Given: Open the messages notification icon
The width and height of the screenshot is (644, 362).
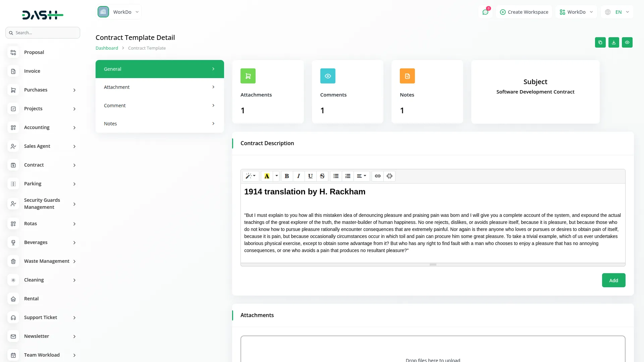Looking at the screenshot, I should coord(486,12).
